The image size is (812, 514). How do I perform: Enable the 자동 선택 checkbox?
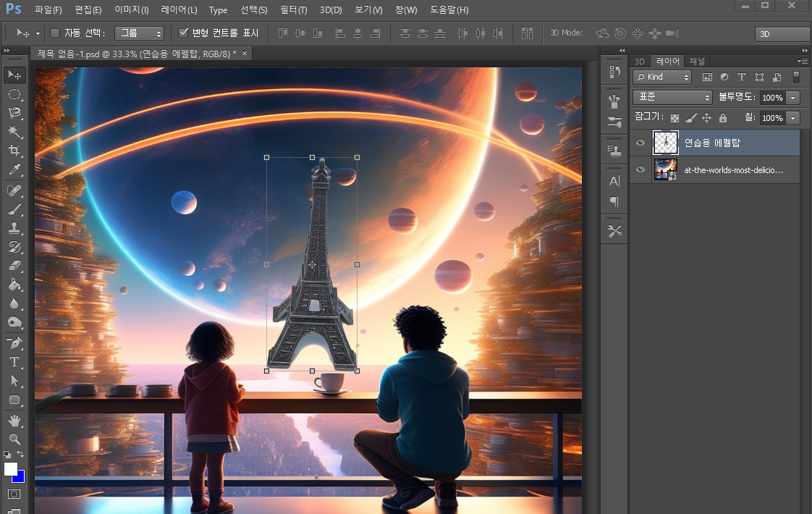tap(55, 33)
